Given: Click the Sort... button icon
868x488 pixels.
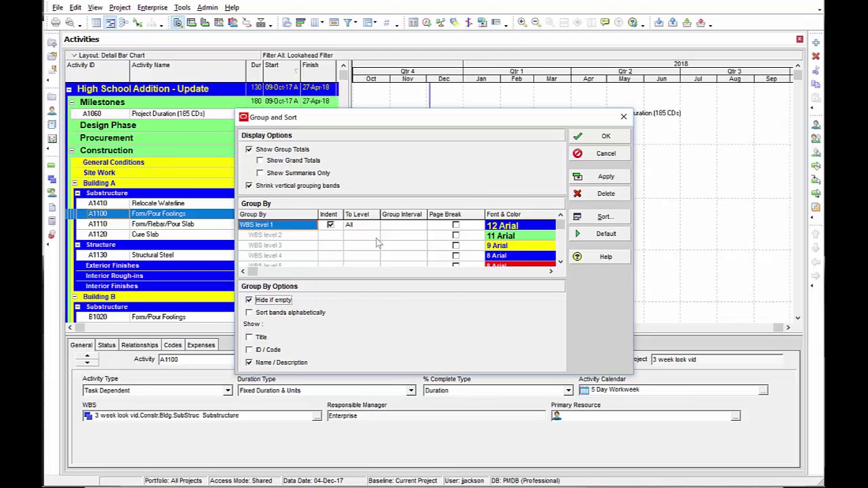Looking at the screenshot, I should click(x=577, y=217).
